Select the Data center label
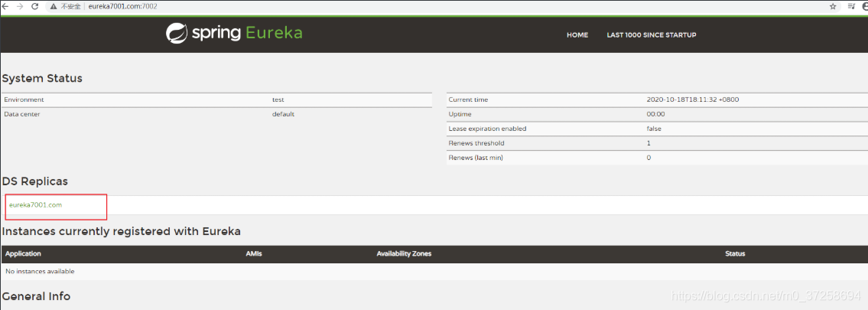The image size is (868, 310). (x=22, y=114)
